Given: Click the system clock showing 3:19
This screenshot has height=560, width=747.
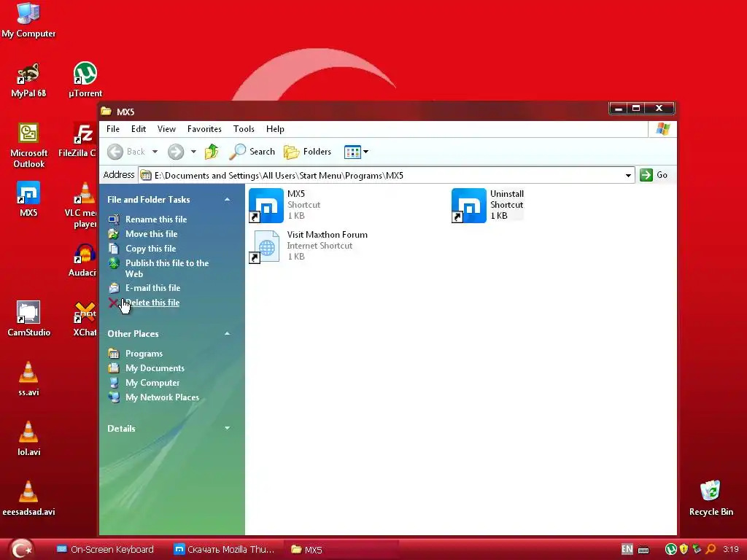Looking at the screenshot, I should [x=730, y=550].
